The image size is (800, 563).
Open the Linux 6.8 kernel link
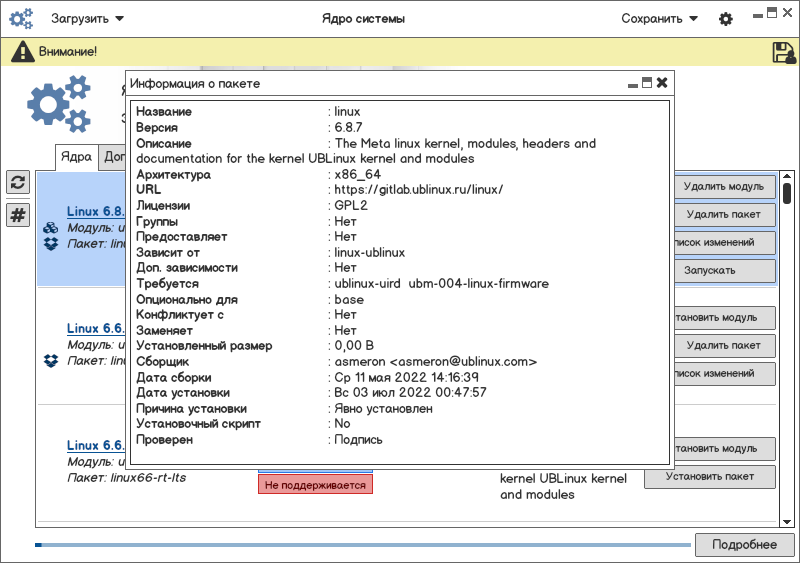[95, 211]
